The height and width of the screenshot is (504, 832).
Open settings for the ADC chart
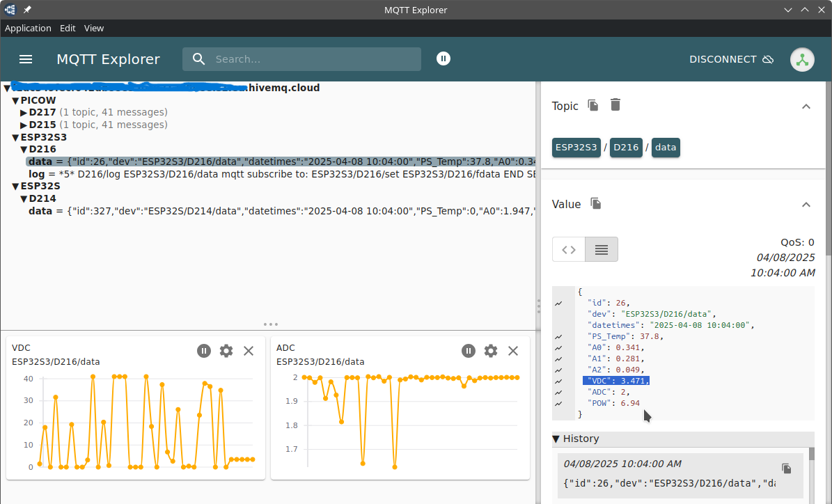[490, 351]
